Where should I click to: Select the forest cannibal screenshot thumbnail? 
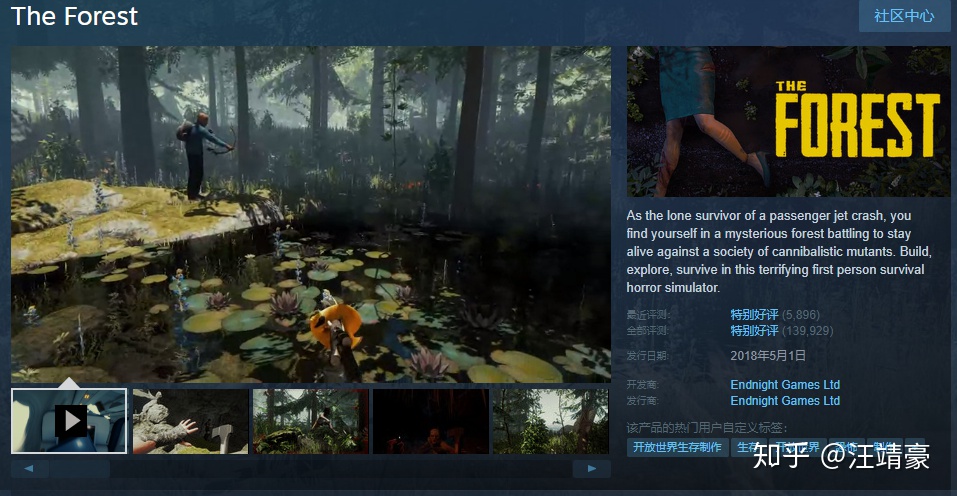[x=311, y=421]
